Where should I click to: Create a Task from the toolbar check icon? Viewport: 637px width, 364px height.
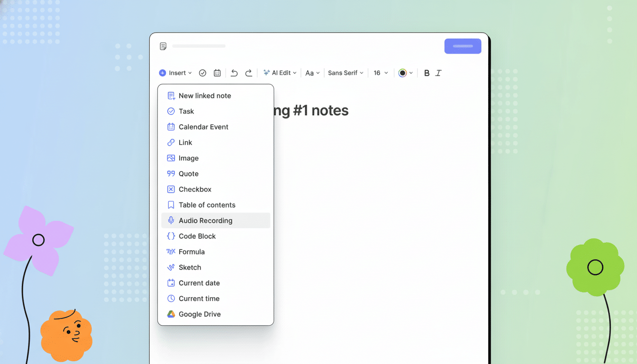(x=202, y=73)
